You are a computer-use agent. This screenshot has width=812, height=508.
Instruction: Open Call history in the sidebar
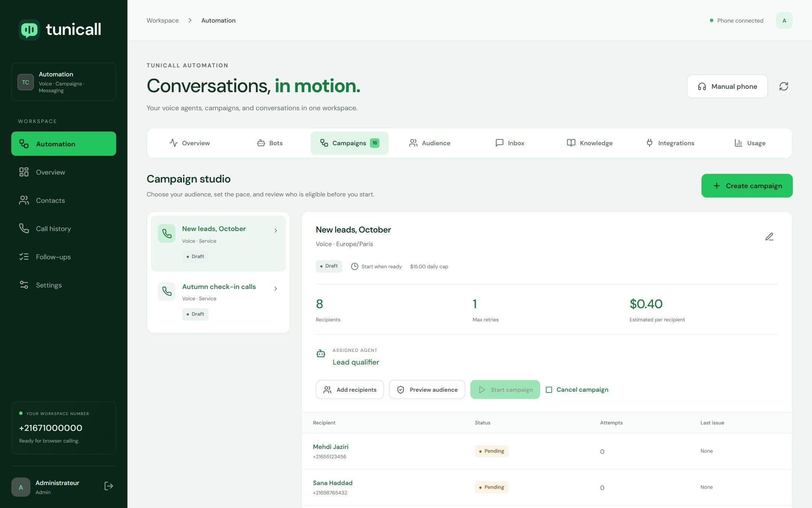click(64, 229)
